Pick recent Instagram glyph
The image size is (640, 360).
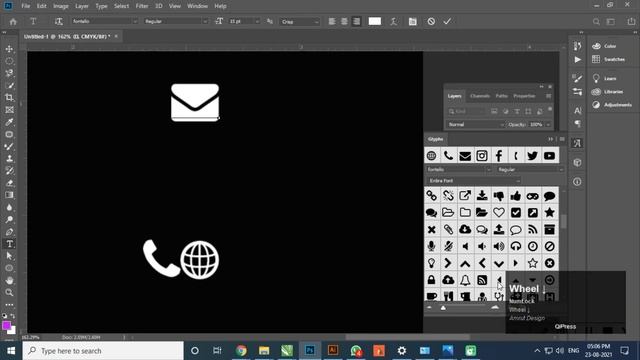(x=482, y=156)
